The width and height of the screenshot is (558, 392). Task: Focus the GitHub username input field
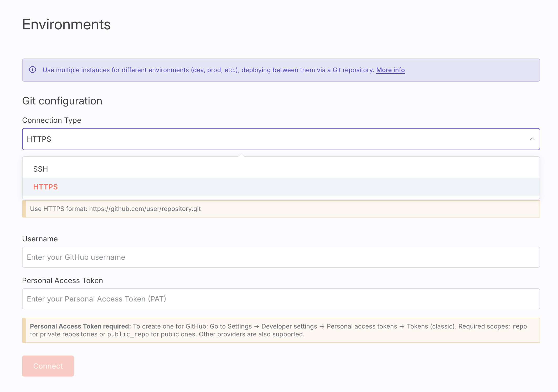[x=281, y=257]
